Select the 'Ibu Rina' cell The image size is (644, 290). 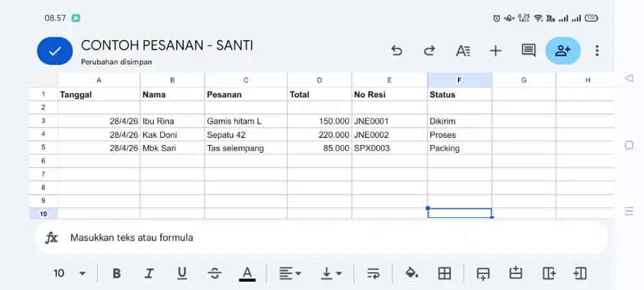tap(172, 121)
